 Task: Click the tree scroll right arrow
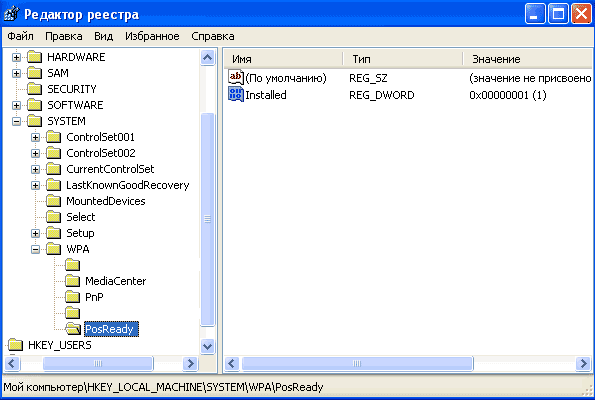tap(190, 364)
